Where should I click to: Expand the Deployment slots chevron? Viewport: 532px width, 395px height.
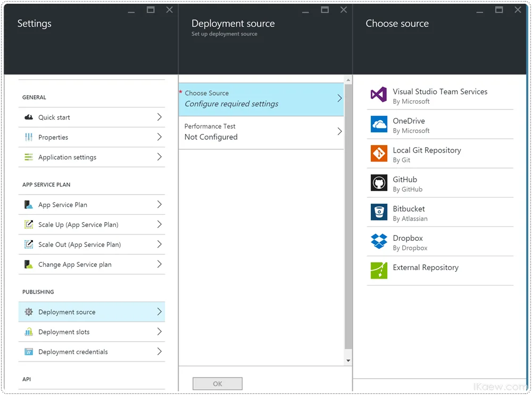(160, 332)
